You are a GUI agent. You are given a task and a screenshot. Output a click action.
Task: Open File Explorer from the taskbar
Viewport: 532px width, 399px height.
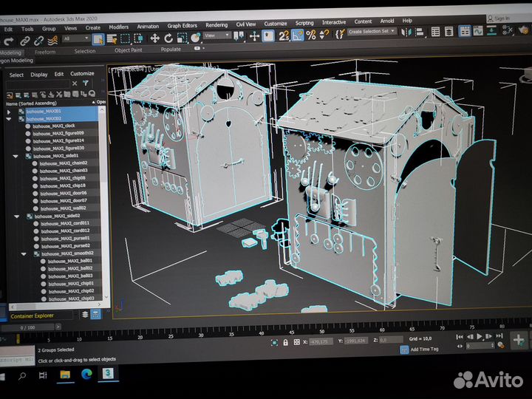pos(65,376)
